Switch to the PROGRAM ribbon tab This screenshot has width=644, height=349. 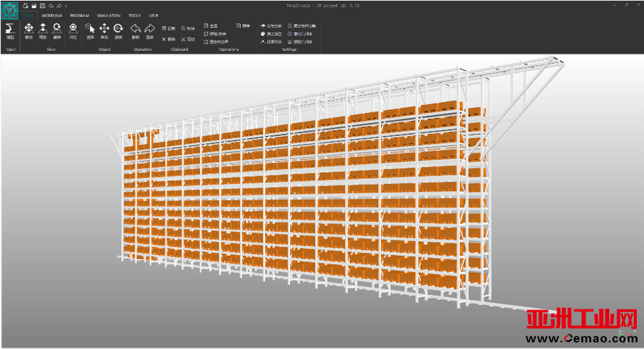[80, 16]
